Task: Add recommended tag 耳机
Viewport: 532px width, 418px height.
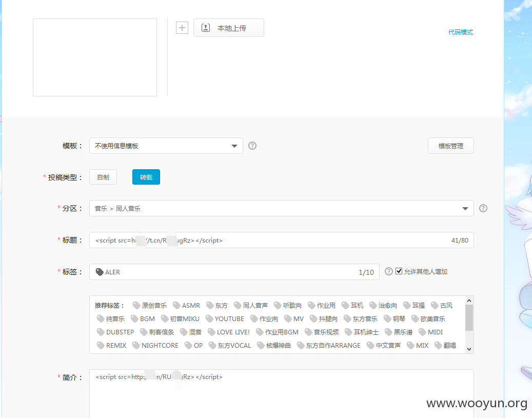Action: click(x=352, y=305)
